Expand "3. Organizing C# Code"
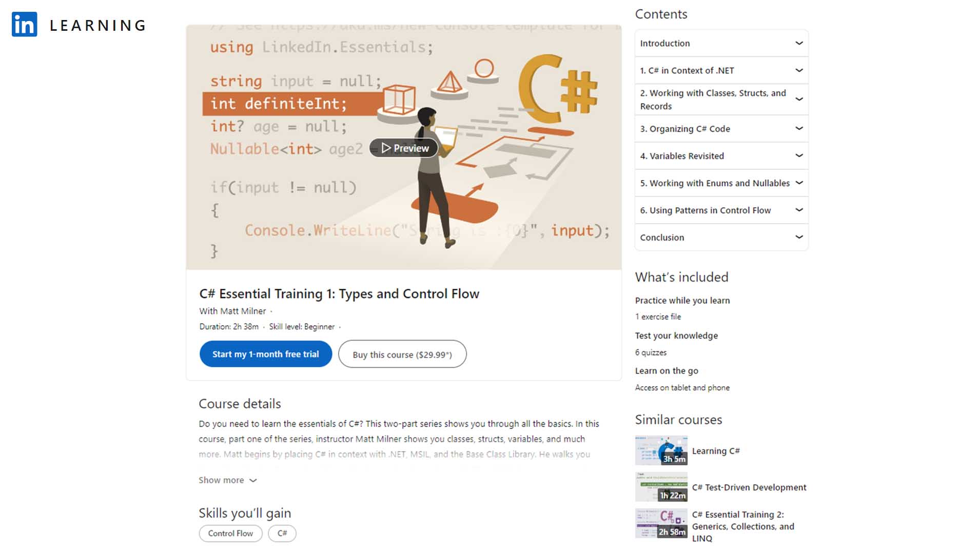This screenshot has width=980, height=554. (720, 129)
